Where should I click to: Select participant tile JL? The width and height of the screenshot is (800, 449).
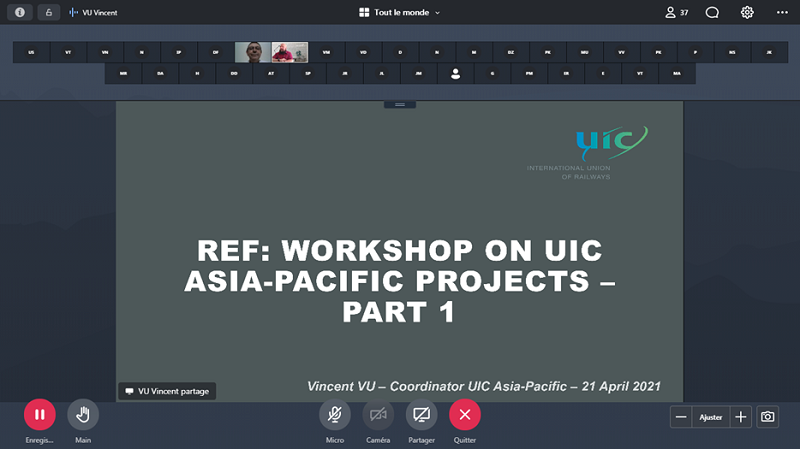382,74
